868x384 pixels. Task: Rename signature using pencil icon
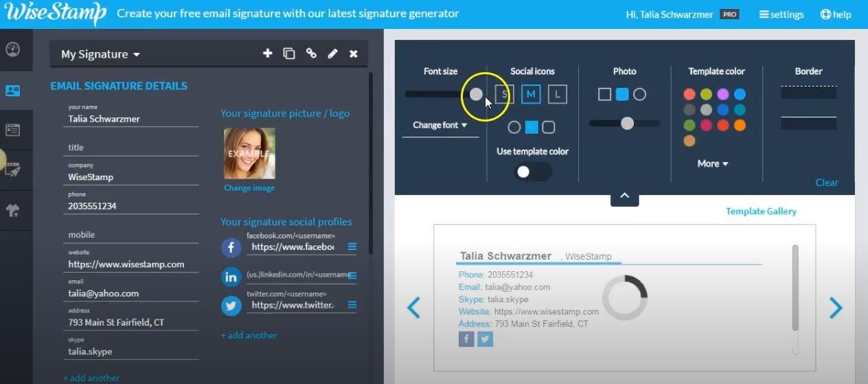(332, 54)
